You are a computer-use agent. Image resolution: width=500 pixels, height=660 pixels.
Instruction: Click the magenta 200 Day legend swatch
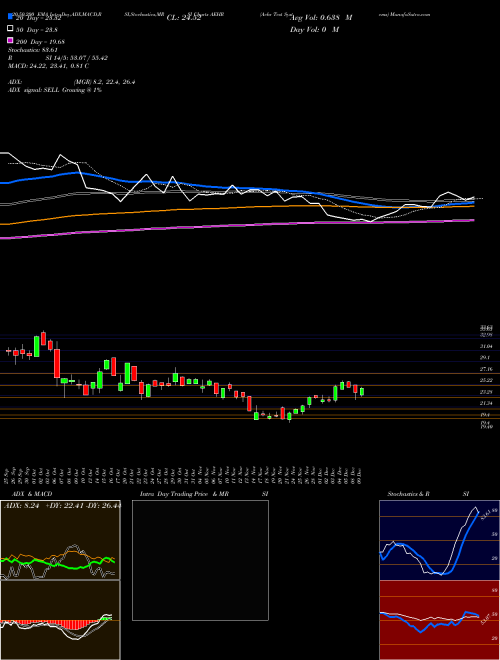pos(11,40)
